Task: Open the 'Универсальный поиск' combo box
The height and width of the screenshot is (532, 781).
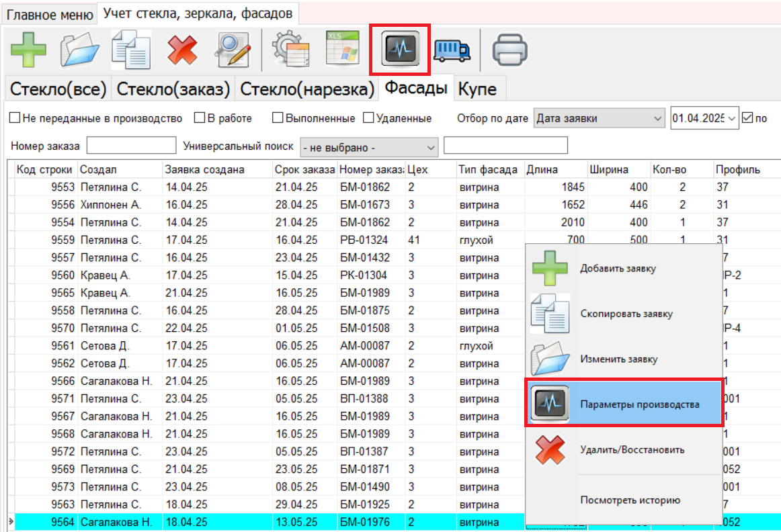Action: click(x=430, y=147)
